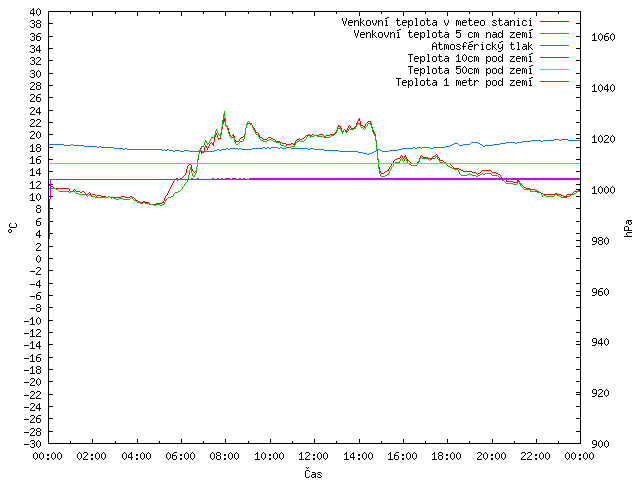This screenshot has height=480, width=640.
Task: Click the time tick label '18:00'
Action: tap(447, 456)
